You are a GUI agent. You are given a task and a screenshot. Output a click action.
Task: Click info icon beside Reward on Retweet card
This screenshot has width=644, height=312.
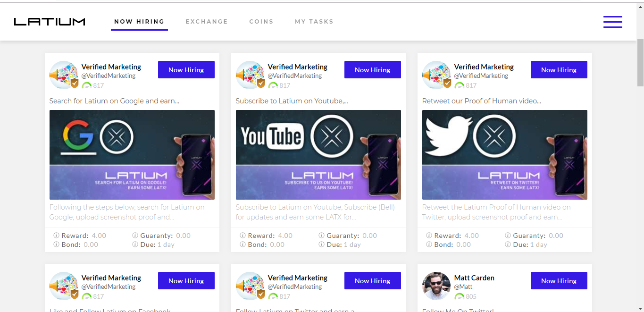[x=429, y=236]
